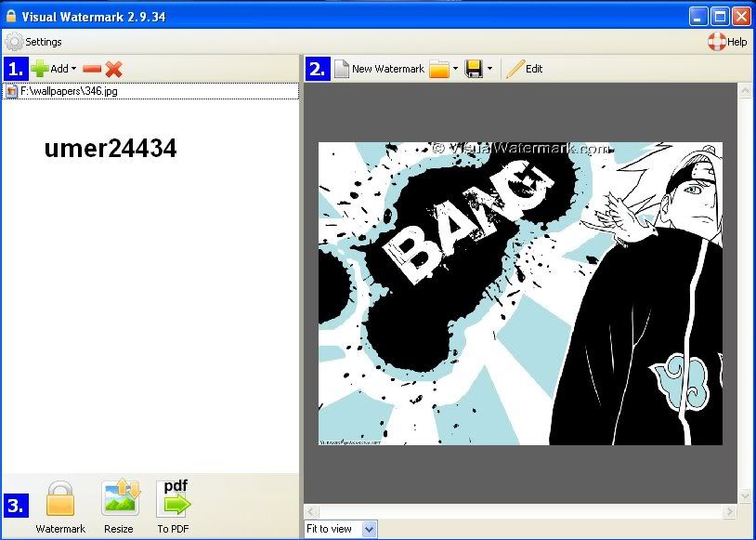Click the preview image of the wallpaper
This screenshot has width=756, height=540.
pyautogui.click(x=520, y=293)
